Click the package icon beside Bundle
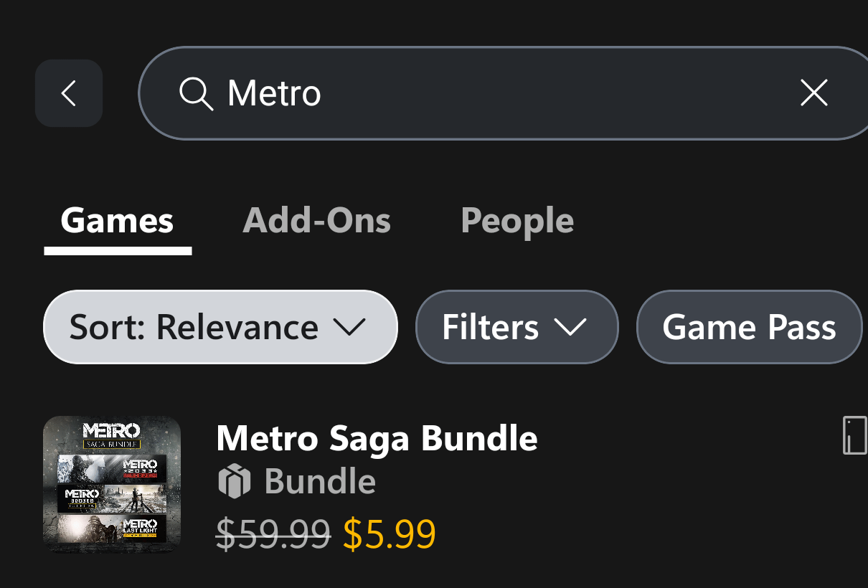This screenshot has width=868, height=588. 234,482
